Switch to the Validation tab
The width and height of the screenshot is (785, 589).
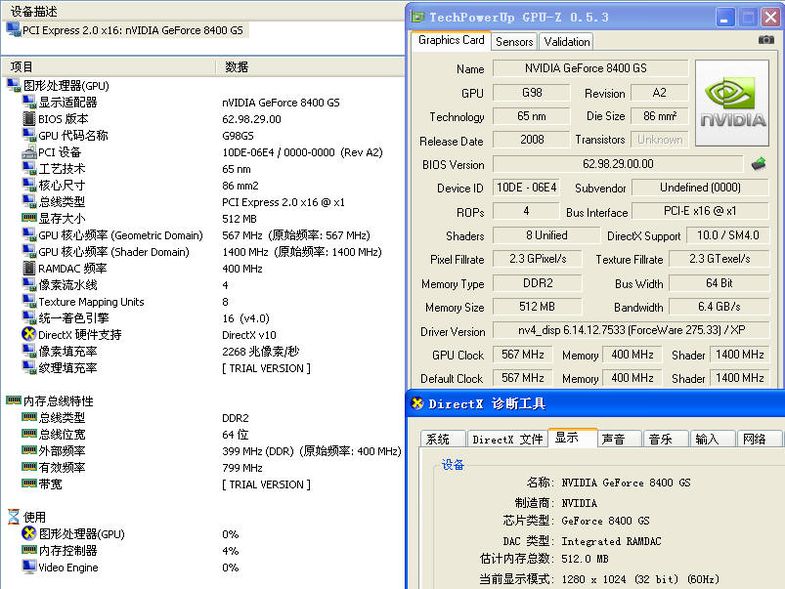(566, 42)
